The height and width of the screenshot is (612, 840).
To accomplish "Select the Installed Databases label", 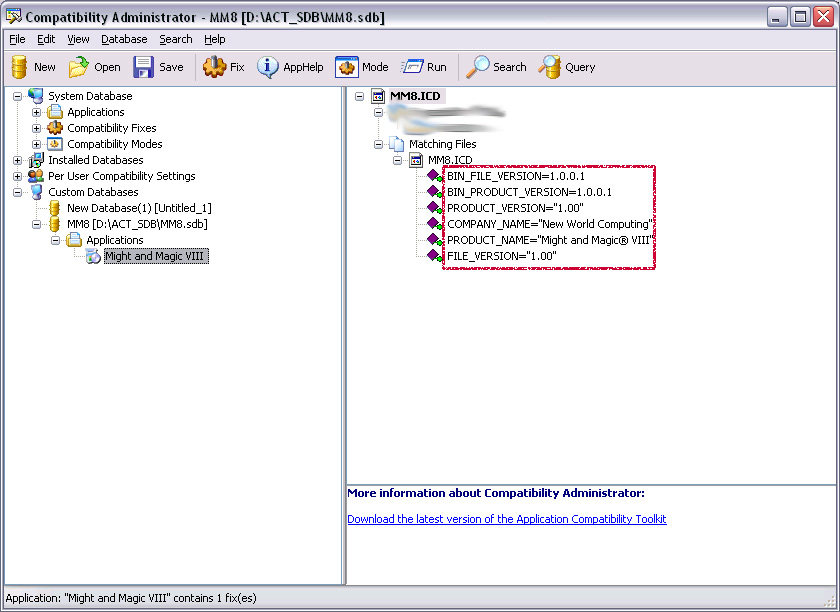I will coord(96,160).
